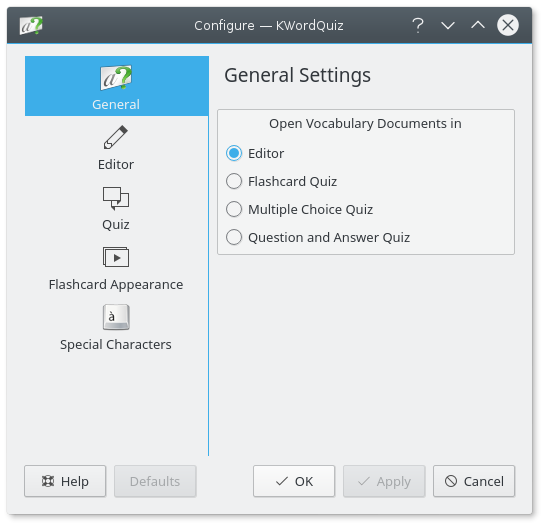Image resolution: width=545 pixels, height=527 pixels.
Task: Open the Quiz speech bubbles icon
Action: pos(116,198)
